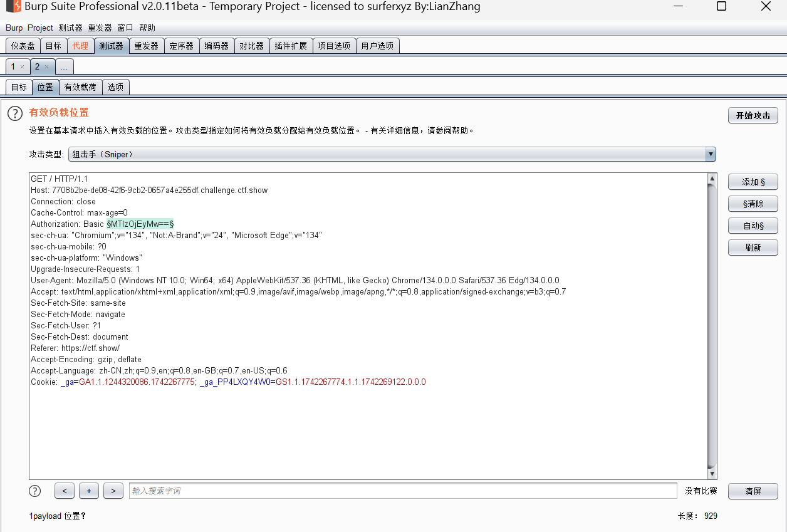Click the Accept-Language header line
The width and height of the screenshot is (787, 532).
click(x=159, y=370)
